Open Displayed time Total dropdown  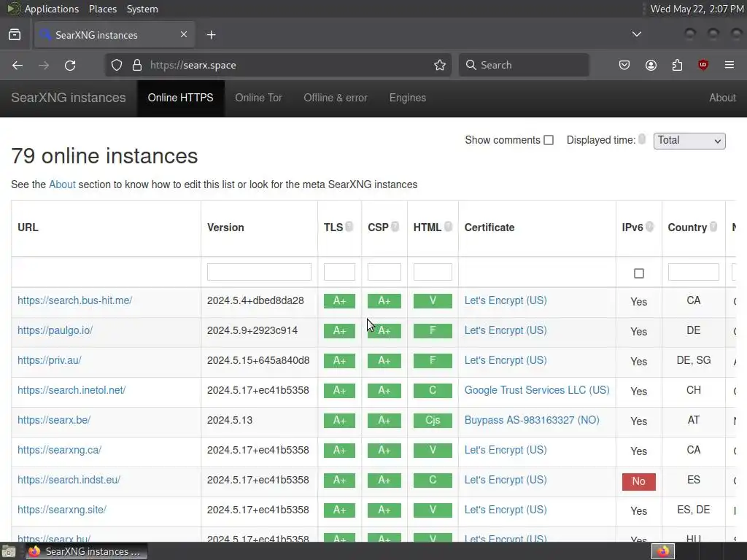pyautogui.click(x=689, y=141)
